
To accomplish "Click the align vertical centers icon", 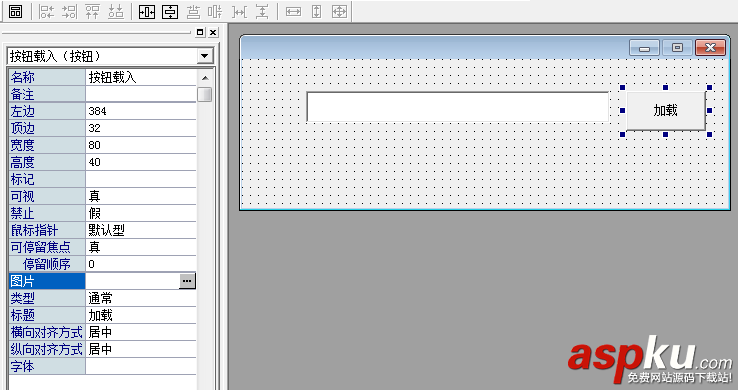I will pos(216,11).
